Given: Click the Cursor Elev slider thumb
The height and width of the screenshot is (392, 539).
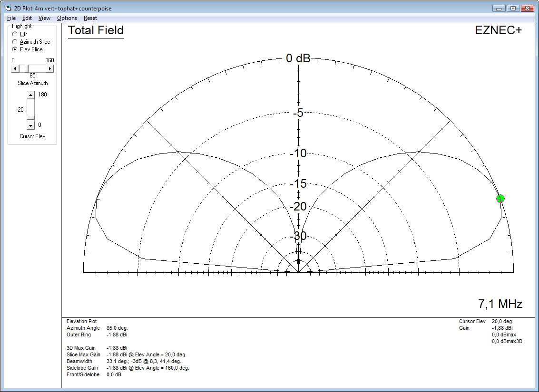Looking at the screenshot, I should click(x=30, y=117).
